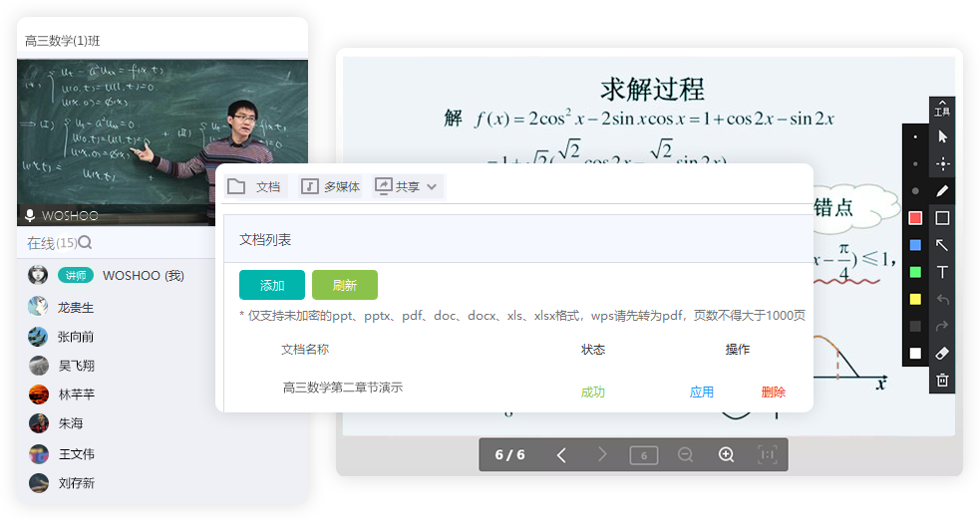This screenshot has height=521, width=980.
Task: Pick the green color swatch
Action: click(915, 272)
